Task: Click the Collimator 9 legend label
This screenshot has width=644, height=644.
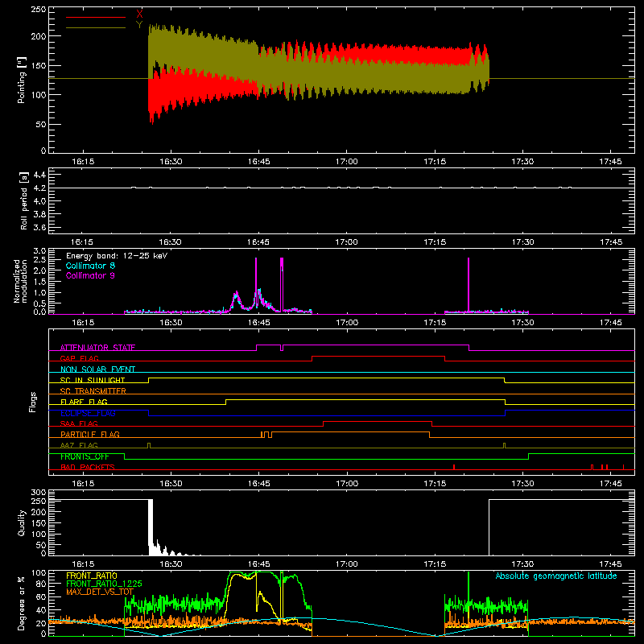Action: 90,275
